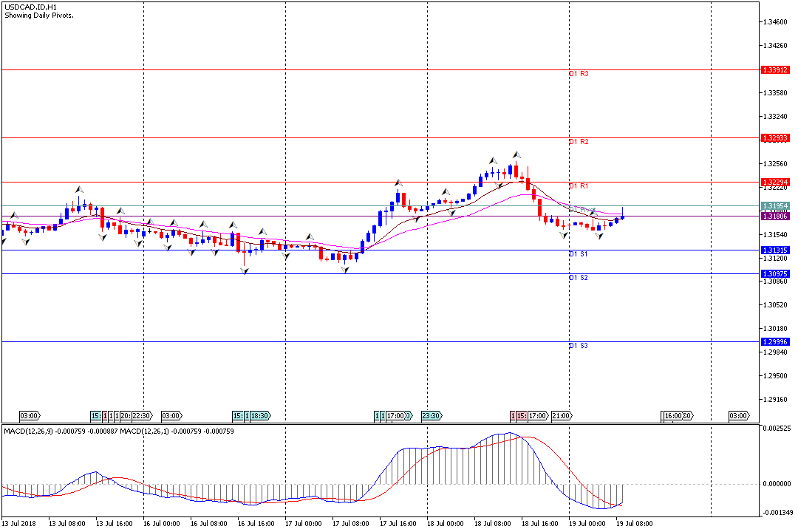This screenshot has height=532, width=798.
Task: Select the D1 S1 support label
Action: click(579, 254)
